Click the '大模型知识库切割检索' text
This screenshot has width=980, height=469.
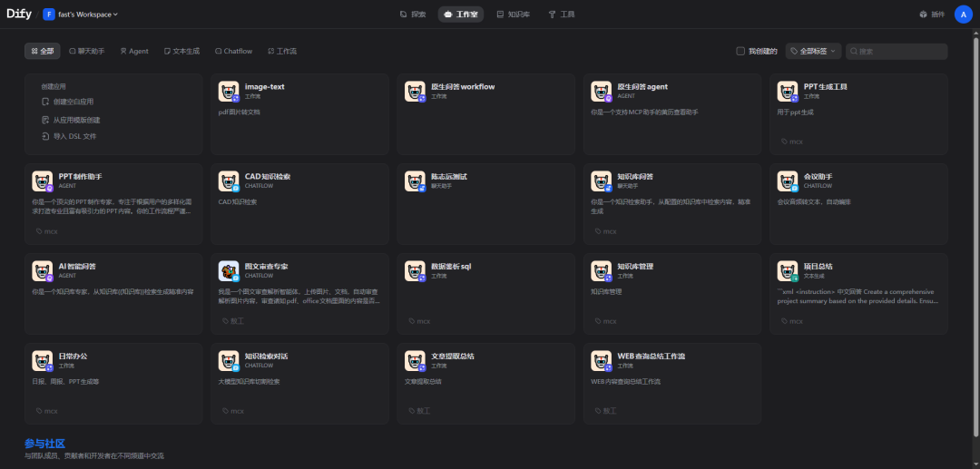point(249,381)
